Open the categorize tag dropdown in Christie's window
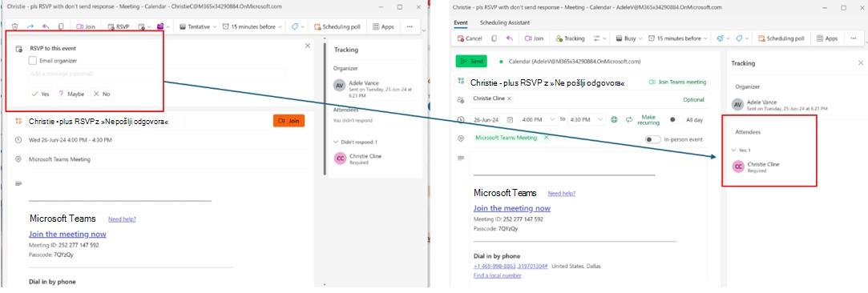This screenshot has width=868, height=293. pyautogui.click(x=298, y=26)
